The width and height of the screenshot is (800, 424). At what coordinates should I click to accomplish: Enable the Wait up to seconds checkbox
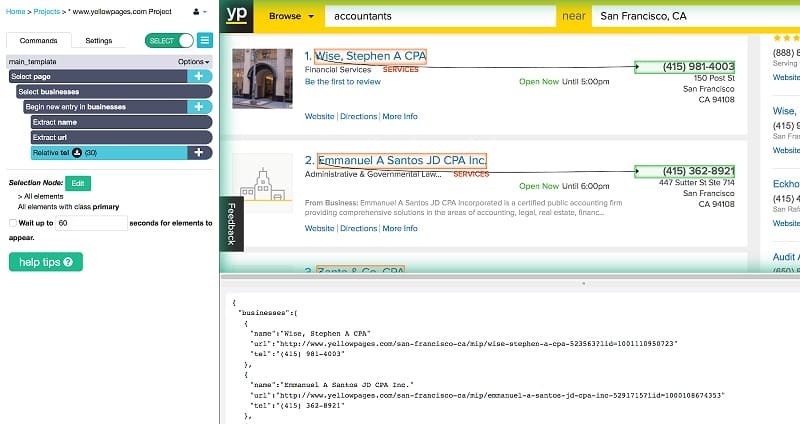tap(13, 223)
